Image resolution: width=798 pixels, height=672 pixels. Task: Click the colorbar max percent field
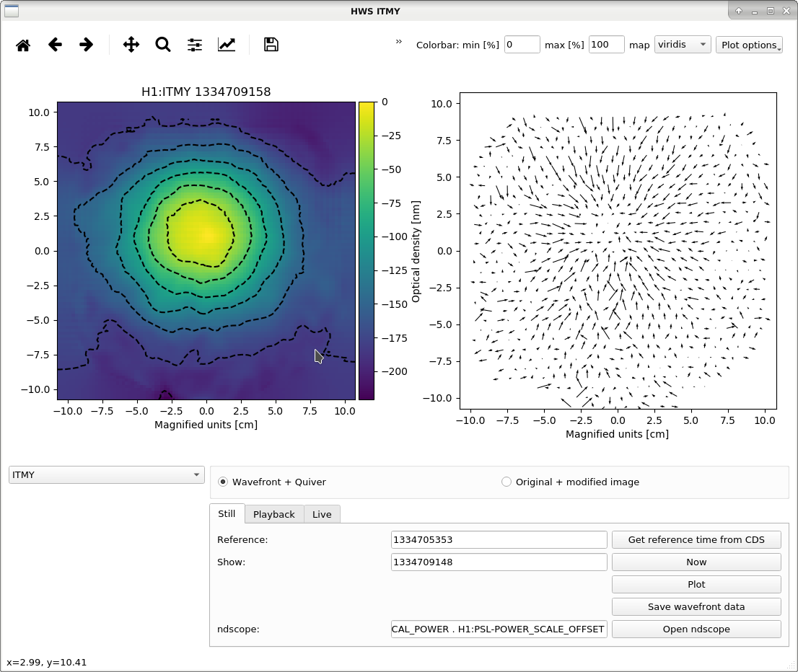[607, 45]
